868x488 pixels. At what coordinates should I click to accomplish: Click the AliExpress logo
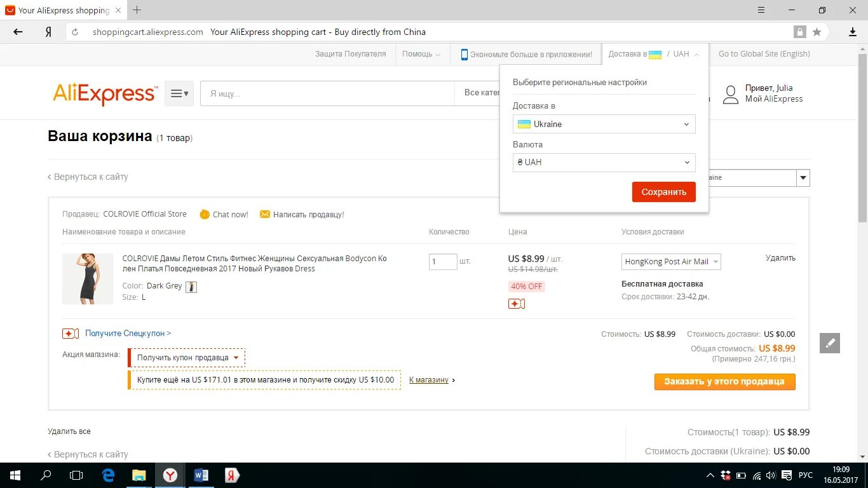105,94
